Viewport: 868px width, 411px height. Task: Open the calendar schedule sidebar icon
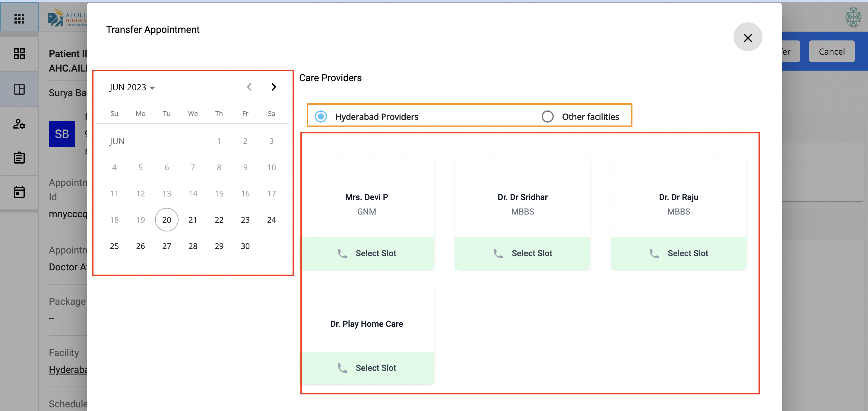[x=19, y=192]
